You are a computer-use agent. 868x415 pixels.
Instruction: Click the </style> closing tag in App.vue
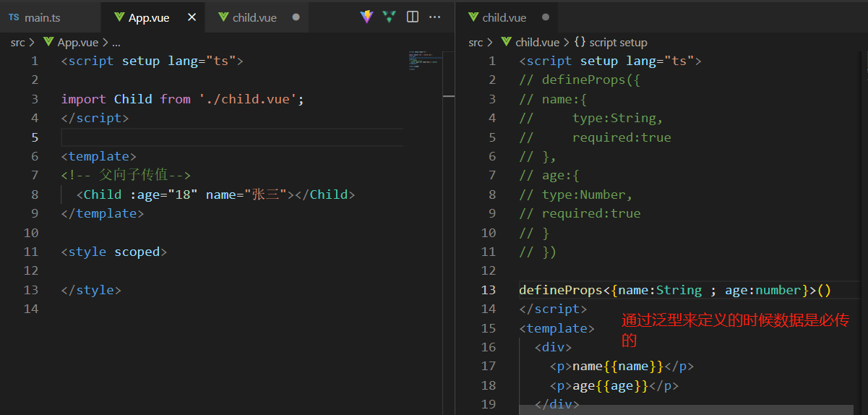[91, 290]
